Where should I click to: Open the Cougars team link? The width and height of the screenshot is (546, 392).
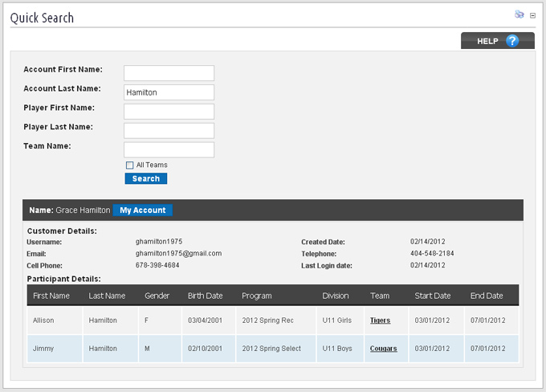pyautogui.click(x=383, y=349)
